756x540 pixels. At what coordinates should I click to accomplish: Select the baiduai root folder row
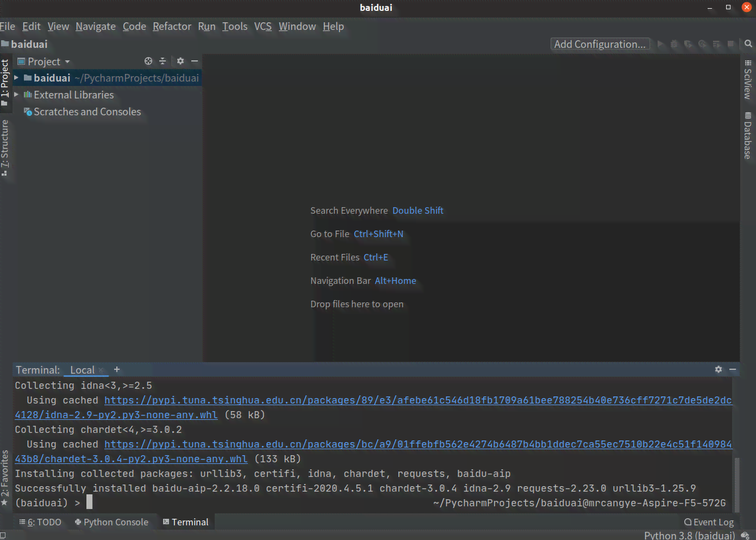[107, 78]
